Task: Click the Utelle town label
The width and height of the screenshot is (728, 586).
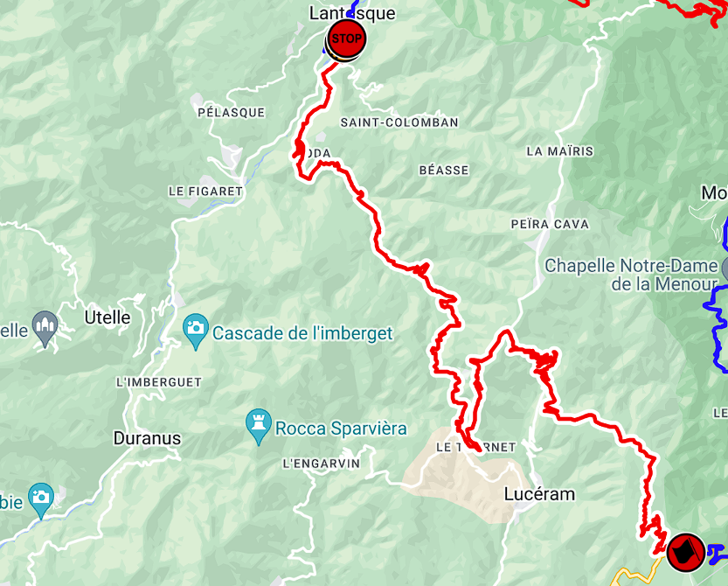Action: pyautogui.click(x=107, y=317)
